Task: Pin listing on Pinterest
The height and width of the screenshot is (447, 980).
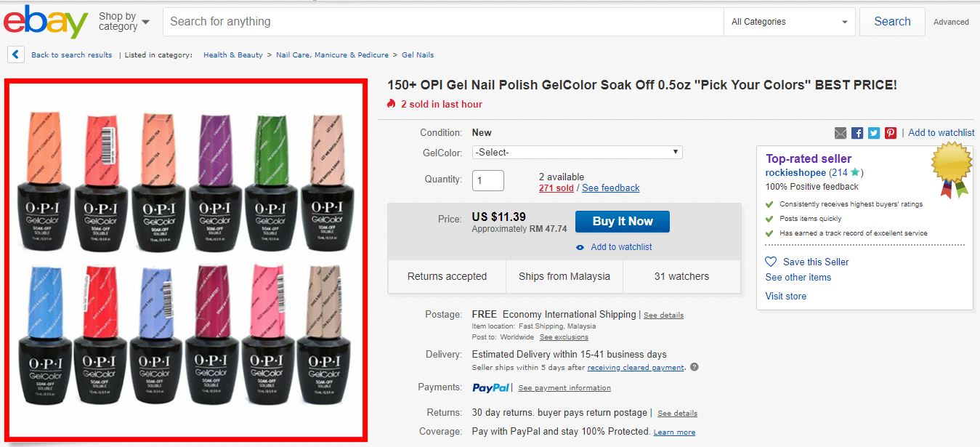Action: (x=891, y=132)
